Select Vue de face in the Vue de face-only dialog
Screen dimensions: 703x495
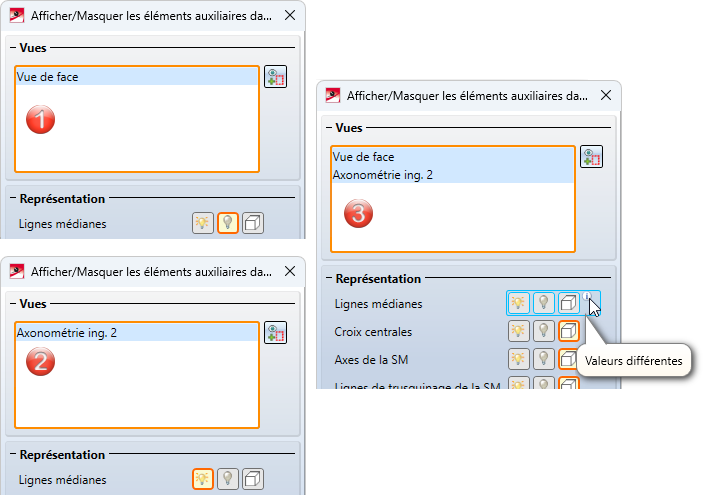[137, 77]
